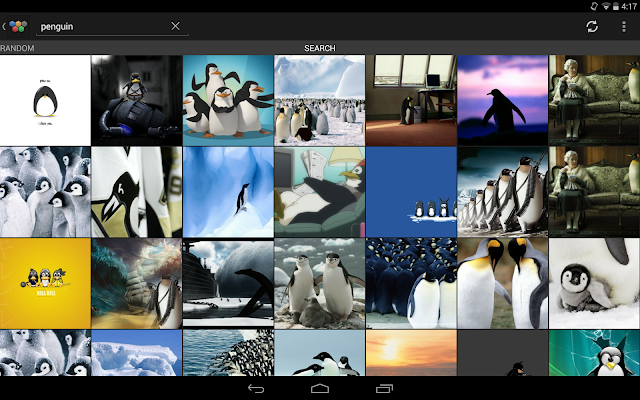
Task: Open the cartoon penguin reading newspaper thumbnail
Action: click(x=320, y=192)
